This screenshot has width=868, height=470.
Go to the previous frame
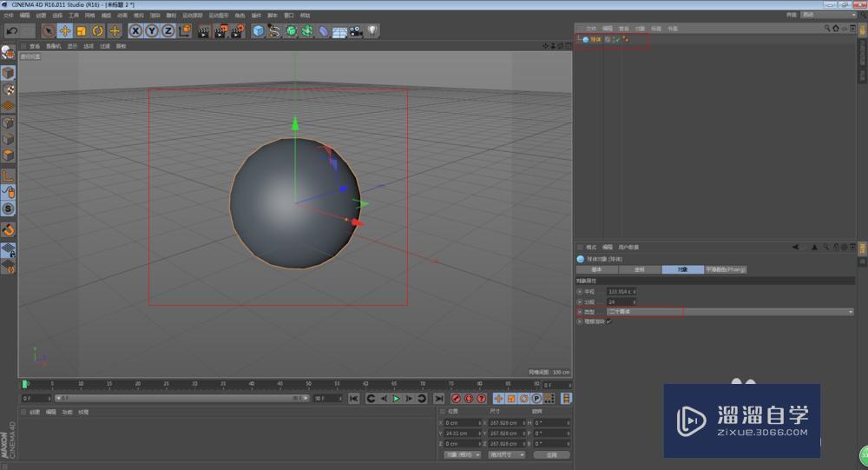(384, 399)
